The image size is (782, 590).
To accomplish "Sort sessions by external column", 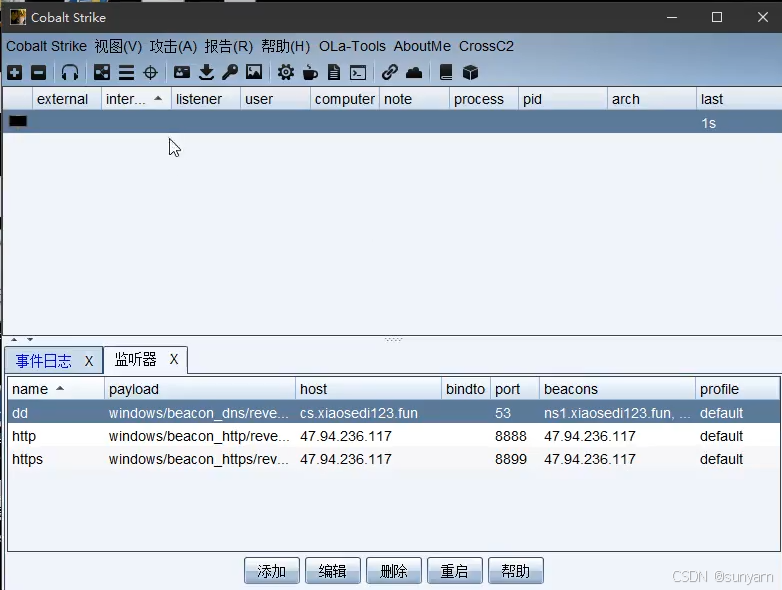I will click(x=66, y=99).
